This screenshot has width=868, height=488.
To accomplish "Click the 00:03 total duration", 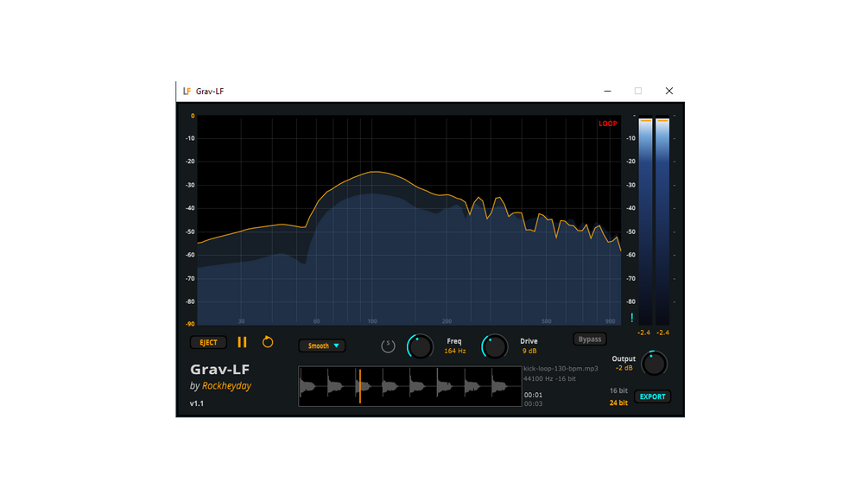I will pyautogui.click(x=533, y=404).
